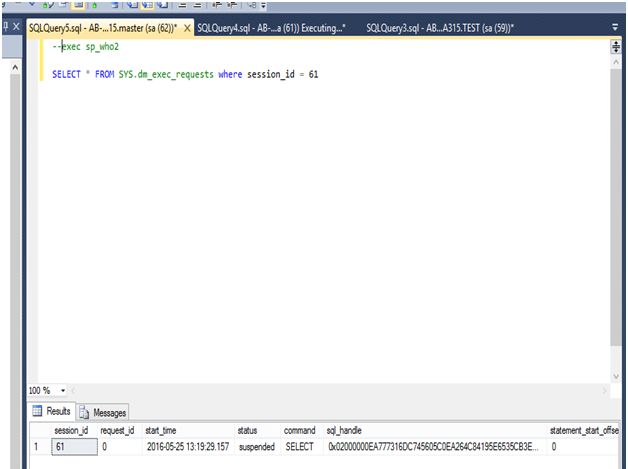Viewport: 628px width, 469px height.
Task: Select the start_time cell 2016-05-25 13:19:29.157
Action: 188,447
